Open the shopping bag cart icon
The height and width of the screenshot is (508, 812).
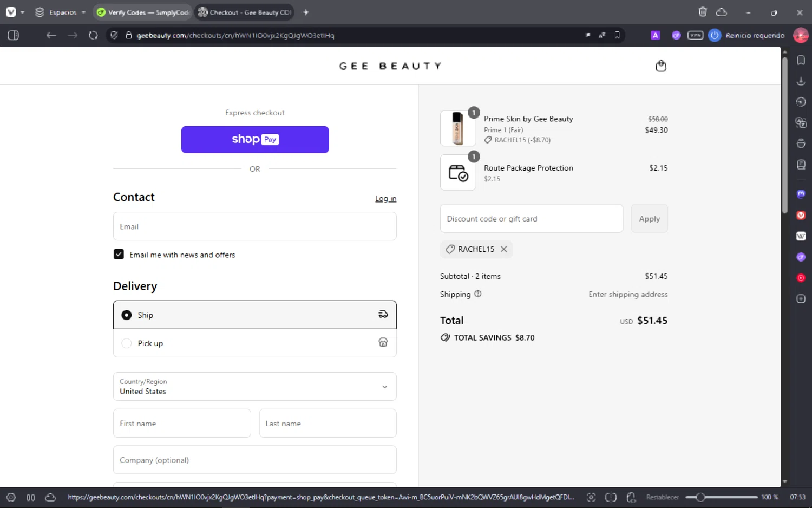(x=661, y=66)
